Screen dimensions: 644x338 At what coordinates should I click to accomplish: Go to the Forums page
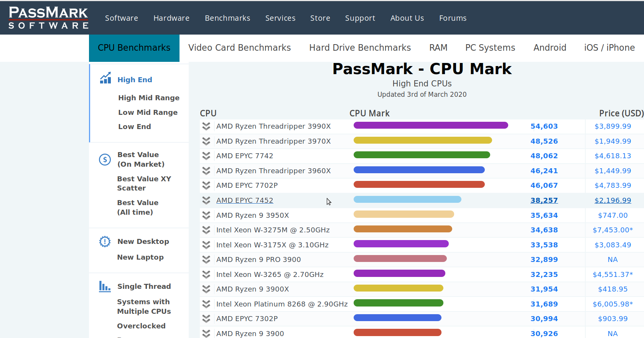point(453,18)
